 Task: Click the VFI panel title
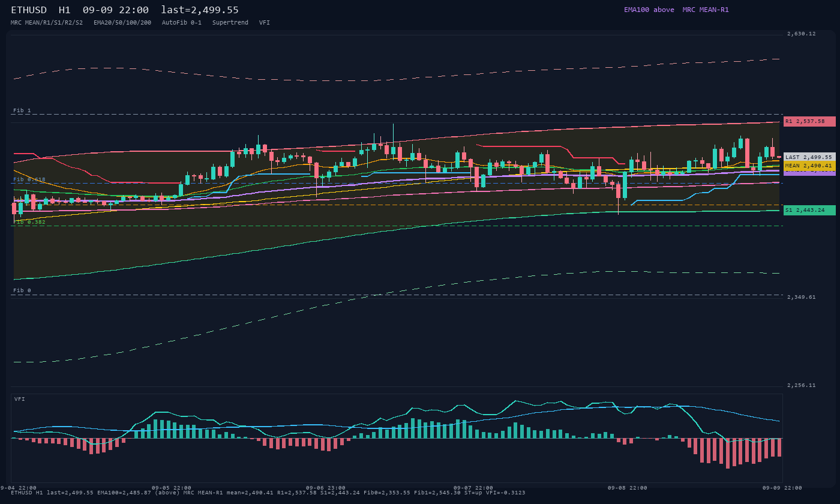click(x=20, y=399)
